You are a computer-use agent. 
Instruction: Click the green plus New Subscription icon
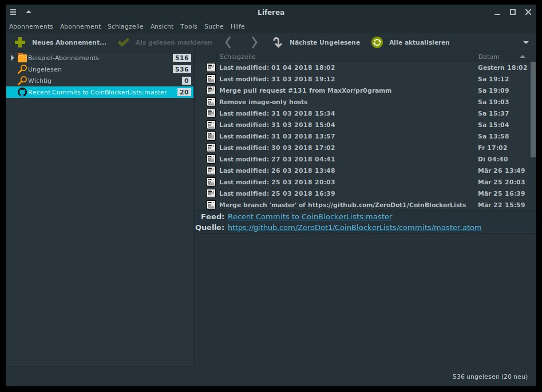pos(20,42)
